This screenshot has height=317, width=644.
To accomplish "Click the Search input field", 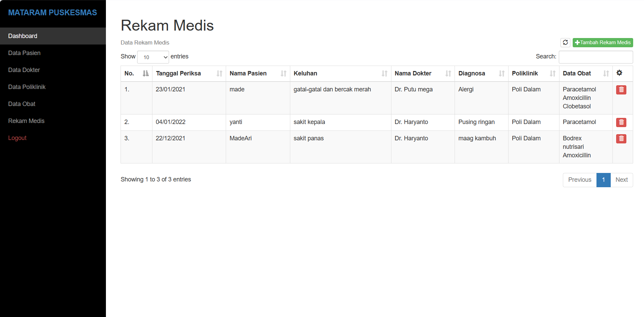I will tap(595, 57).
